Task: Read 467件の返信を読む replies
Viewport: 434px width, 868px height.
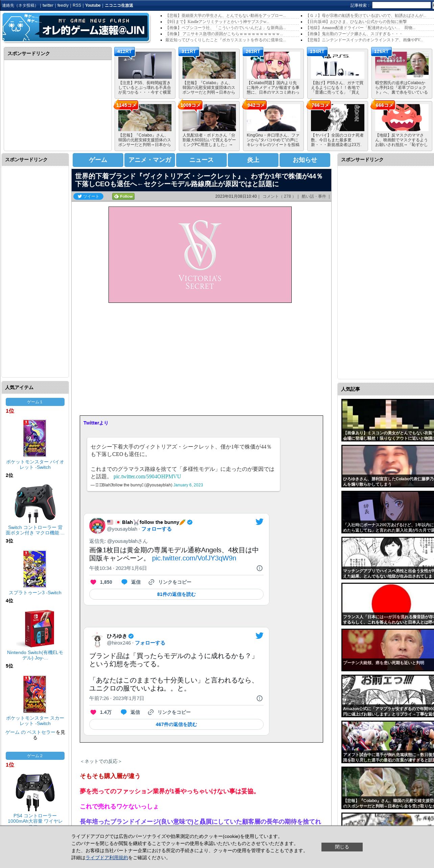Action: (176, 724)
